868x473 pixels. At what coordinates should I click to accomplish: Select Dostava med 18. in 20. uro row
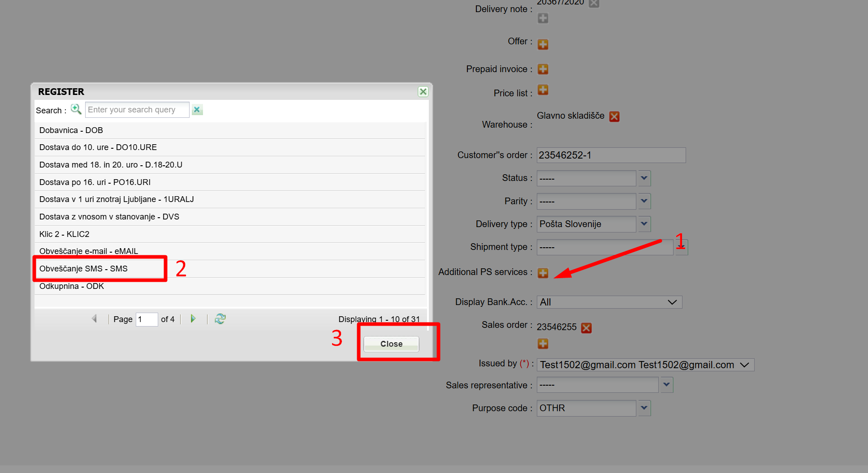[230, 165]
